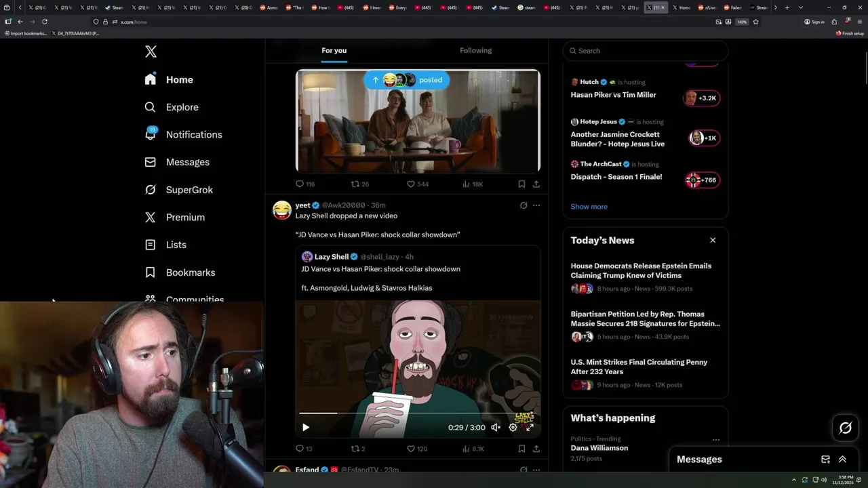Open Bookmarks in the sidebar

tap(180, 272)
